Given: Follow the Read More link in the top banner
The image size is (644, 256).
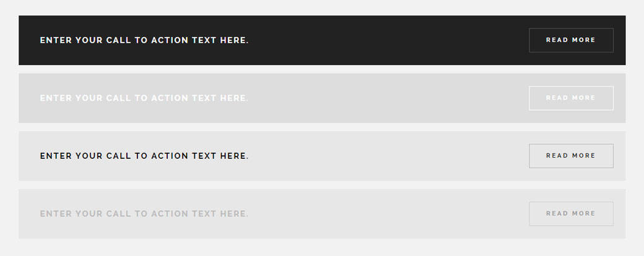Looking at the screenshot, I should coord(571,40).
